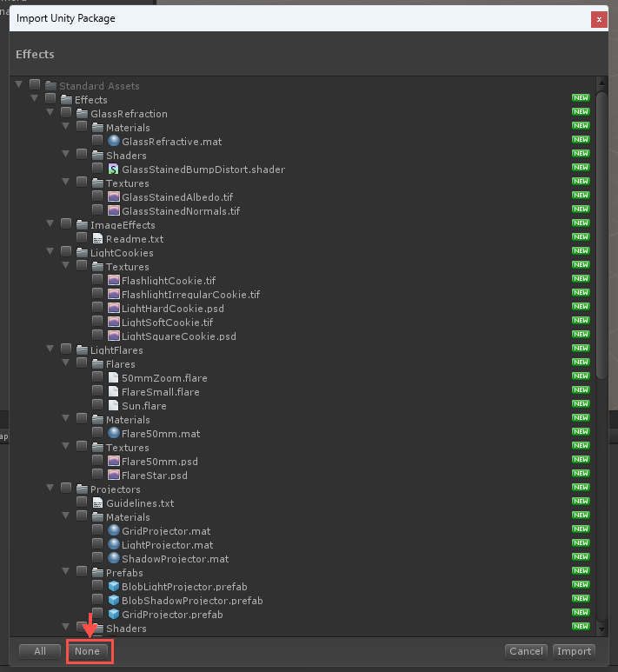
Task: Click the None button
Action: coord(87,651)
